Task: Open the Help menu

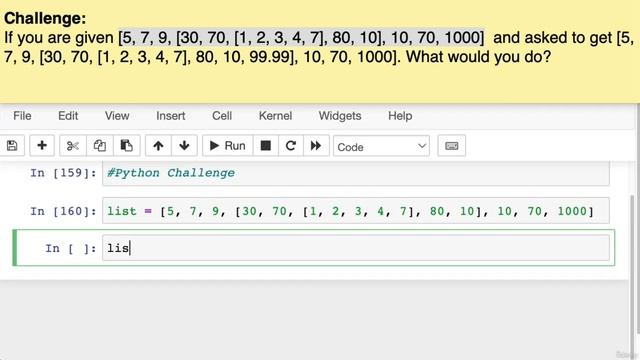Action: [x=400, y=116]
